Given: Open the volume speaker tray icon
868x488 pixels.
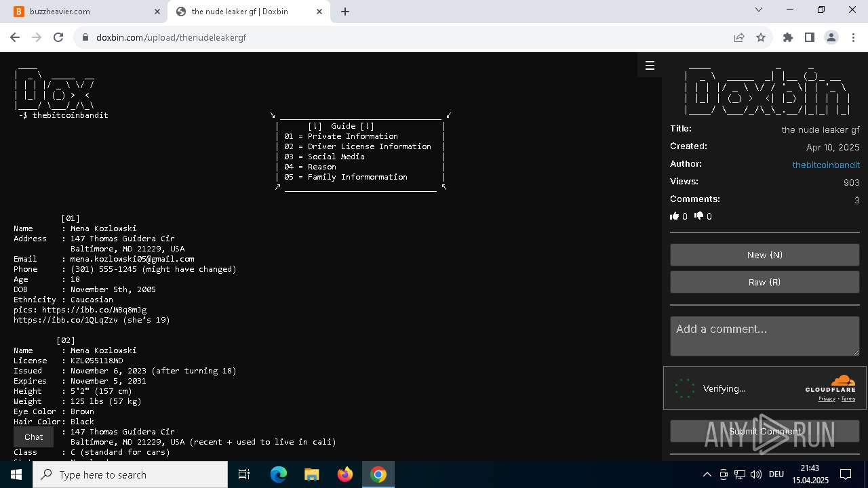Looking at the screenshot, I should coord(756,474).
